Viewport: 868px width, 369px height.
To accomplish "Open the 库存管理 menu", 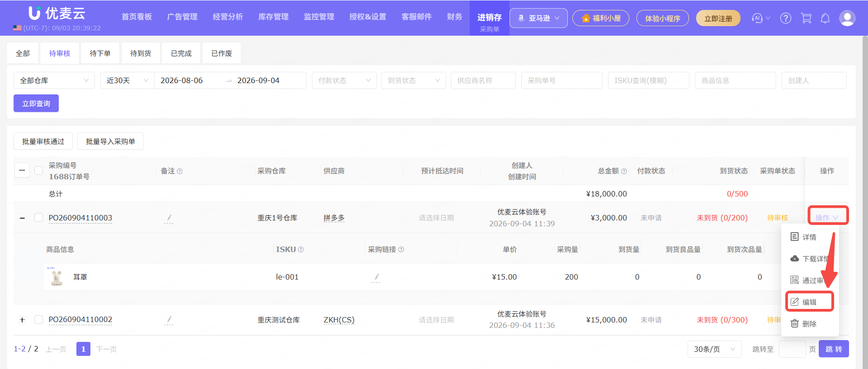I will point(274,17).
